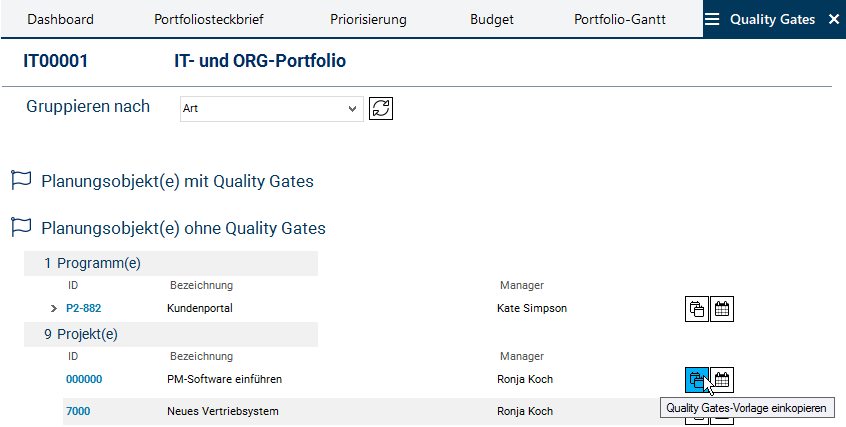Click the flag icon for objects without Quality Gates
The height and width of the screenshot is (427, 846).
click(x=20, y=228)
